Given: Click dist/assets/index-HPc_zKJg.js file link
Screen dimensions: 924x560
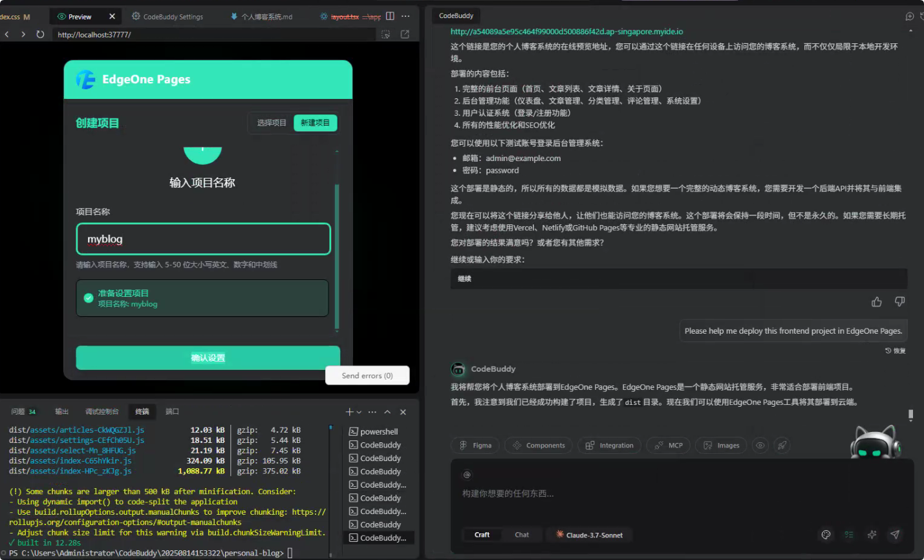Looking at the screenshot, I should (70, 471).
